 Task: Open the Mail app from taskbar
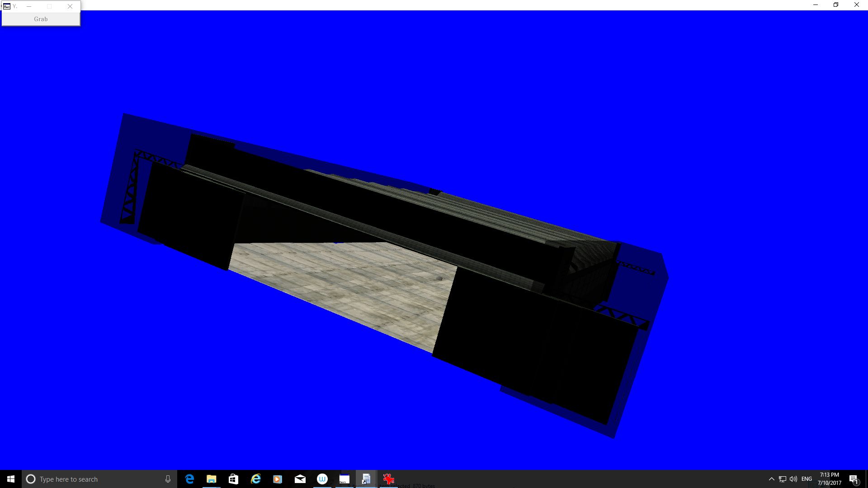(x=300, y=479)
